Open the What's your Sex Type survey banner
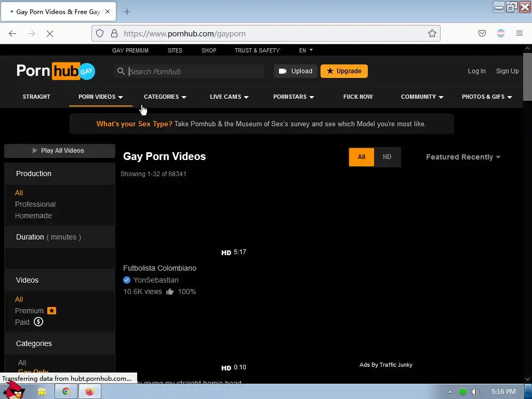Image resolution: width=532 pixels, height=399 pixels. click(x=262, y=124)
